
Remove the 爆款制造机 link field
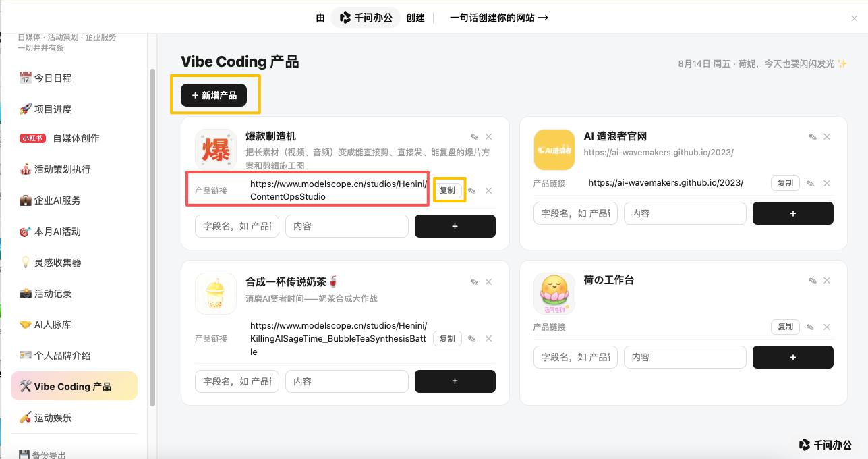[489, 191]
